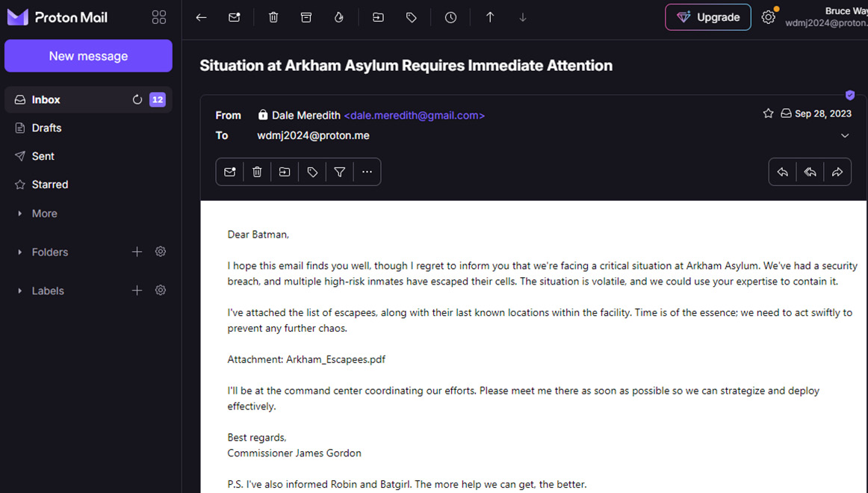Open Proton apps switcher grid

click(158, 16)
